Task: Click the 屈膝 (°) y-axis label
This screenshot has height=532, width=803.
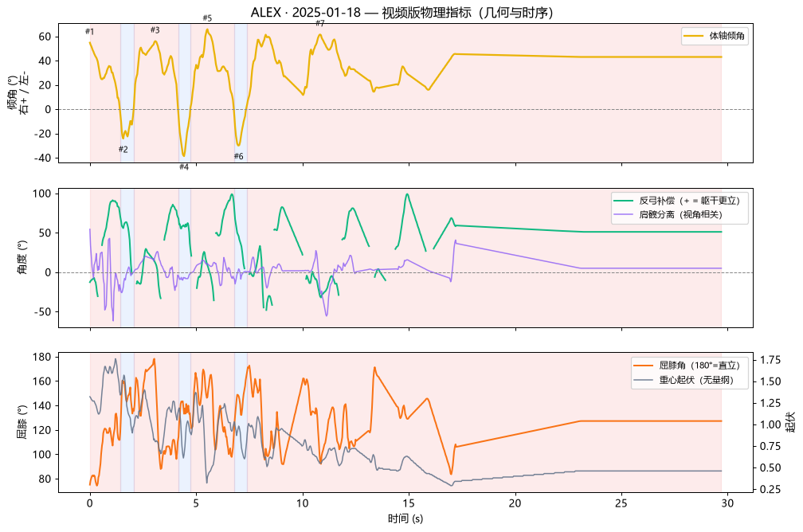Action: coord(22,422)
